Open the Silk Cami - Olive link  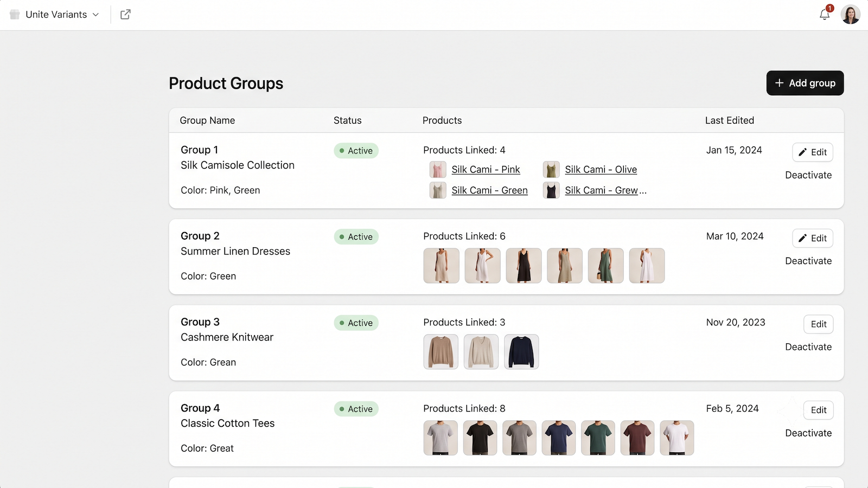point(601,170)
